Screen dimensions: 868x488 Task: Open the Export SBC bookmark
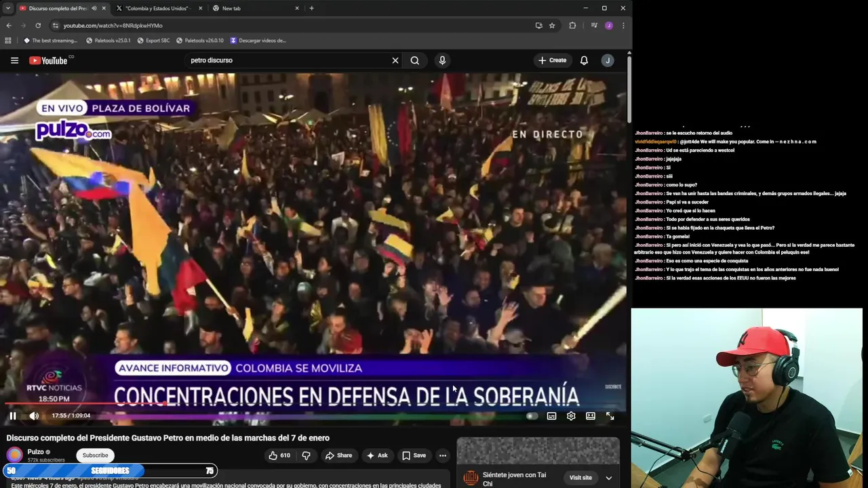(153, 40)
